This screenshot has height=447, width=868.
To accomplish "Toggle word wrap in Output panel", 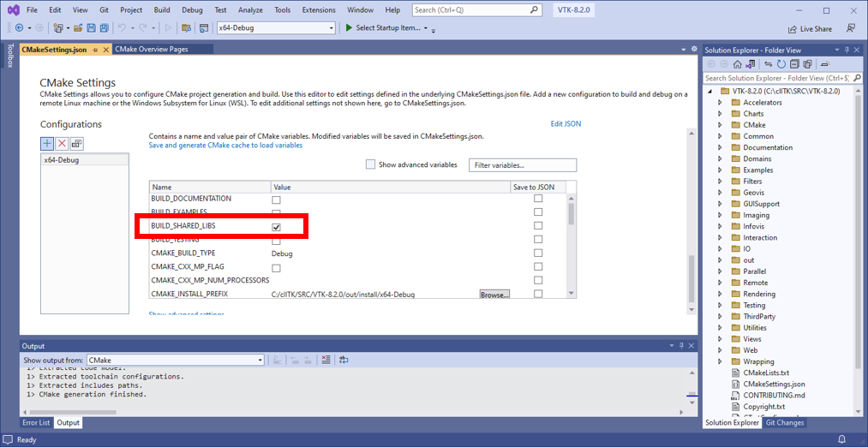I will pos(344,360).
